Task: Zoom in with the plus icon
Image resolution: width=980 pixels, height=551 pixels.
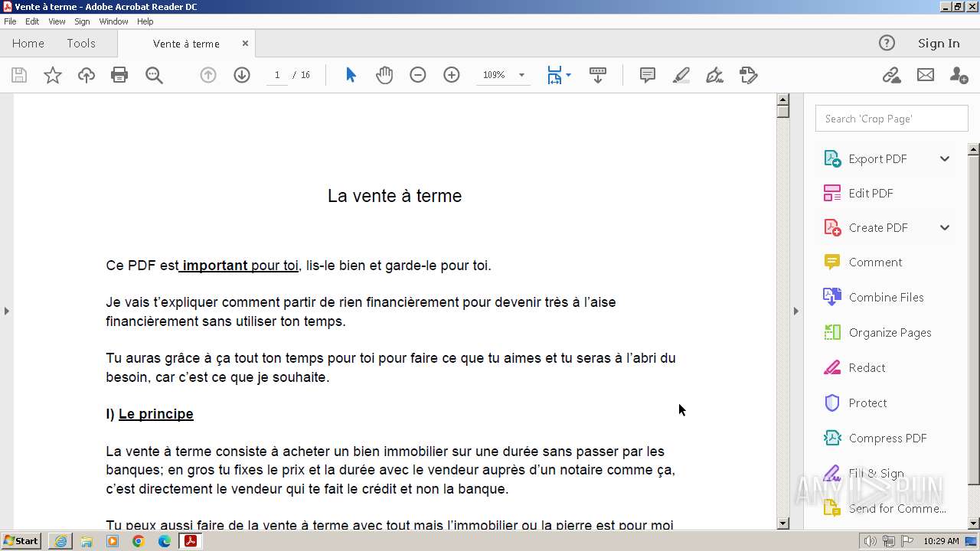Action: (452, 75)
